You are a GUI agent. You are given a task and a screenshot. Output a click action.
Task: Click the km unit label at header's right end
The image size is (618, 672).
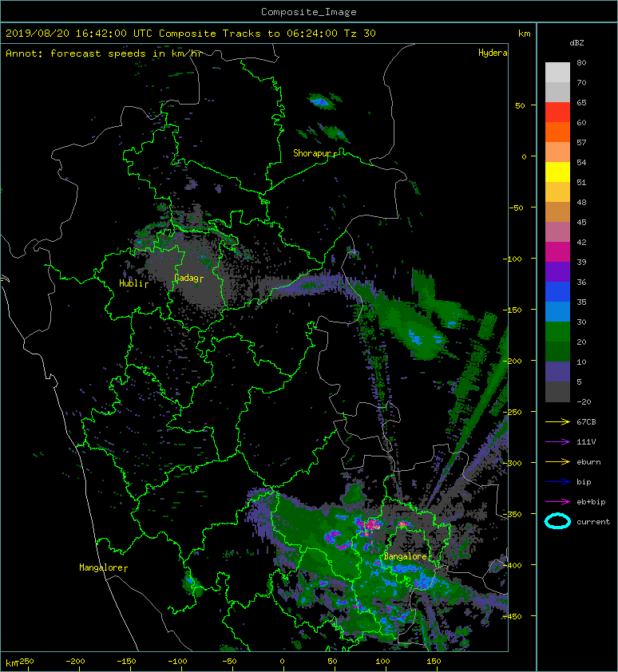coord(524,34)
